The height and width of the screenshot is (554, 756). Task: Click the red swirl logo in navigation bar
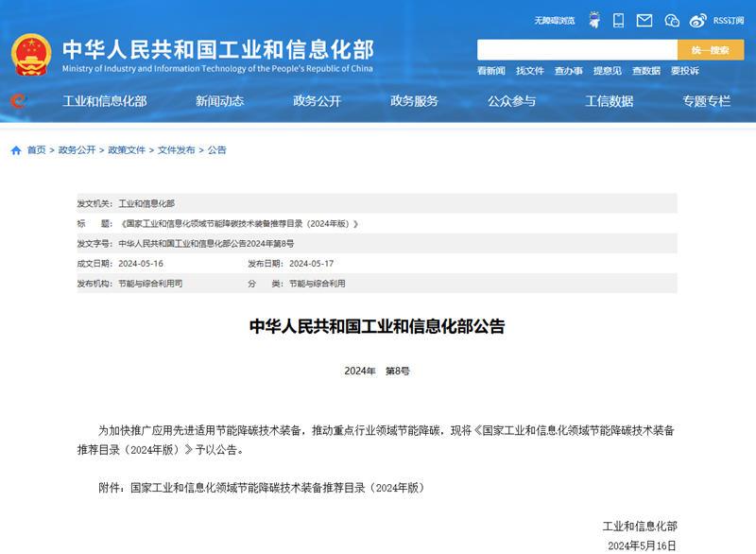coord(18,101)
